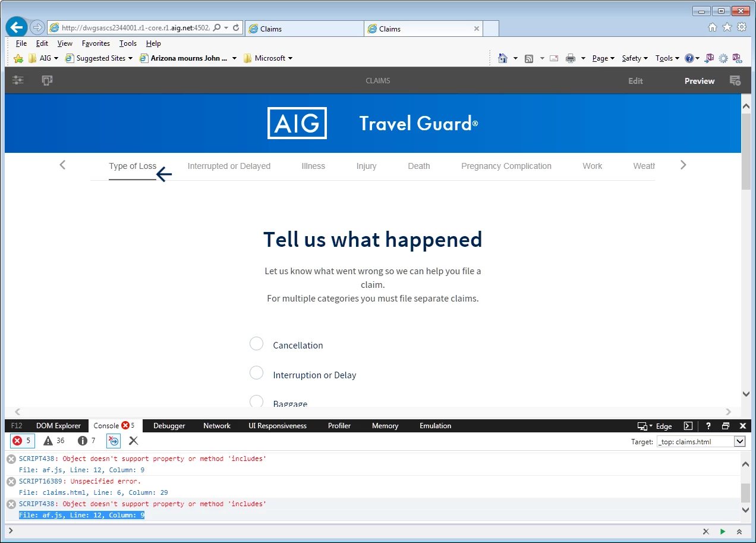
Task: Open the side panel toggle icon in AEM toolbar
Action: 18,80
